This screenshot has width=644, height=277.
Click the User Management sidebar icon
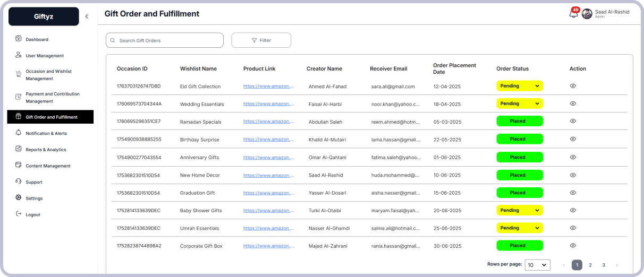[x=19, y=55]
